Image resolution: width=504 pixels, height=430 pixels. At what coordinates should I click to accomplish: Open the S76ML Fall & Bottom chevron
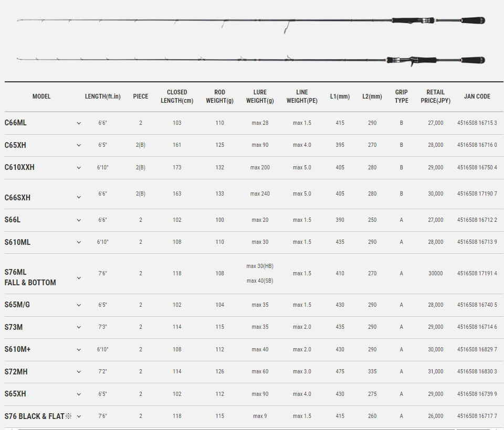[79, 278]
